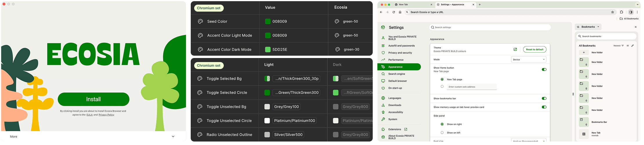
Task: Click the side panel resize handle
Action: 573,94
